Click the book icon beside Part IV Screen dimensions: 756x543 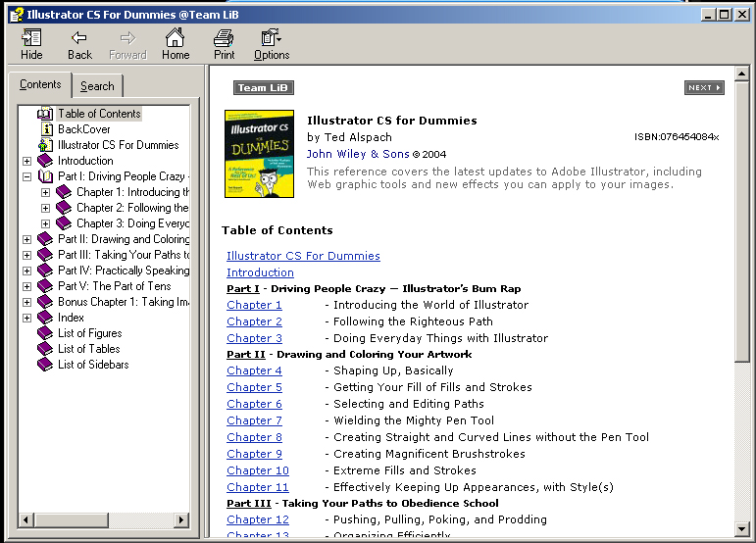(x=45, y=271)
